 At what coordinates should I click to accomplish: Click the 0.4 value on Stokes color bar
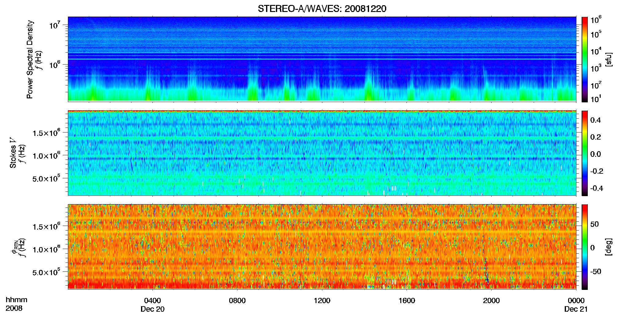tap(595, 120)
